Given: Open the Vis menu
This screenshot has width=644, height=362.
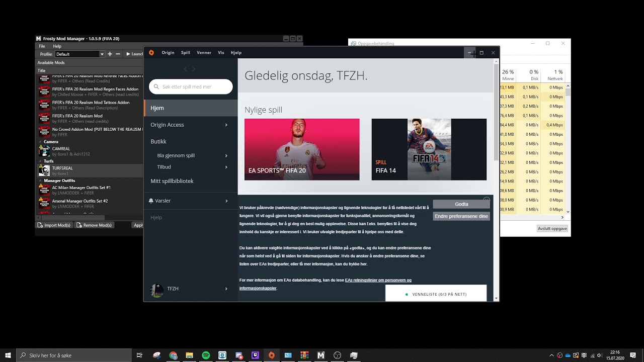Looking at the screenshot, I should tap(221, 53).
